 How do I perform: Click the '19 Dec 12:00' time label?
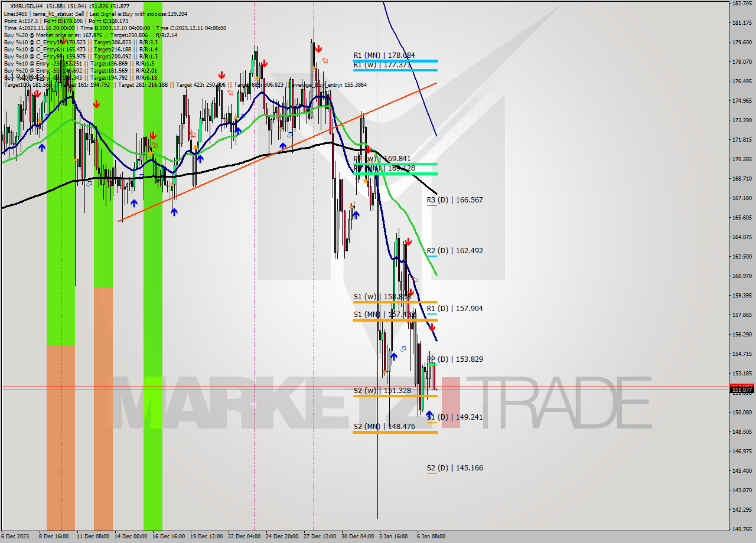point(206,537)
